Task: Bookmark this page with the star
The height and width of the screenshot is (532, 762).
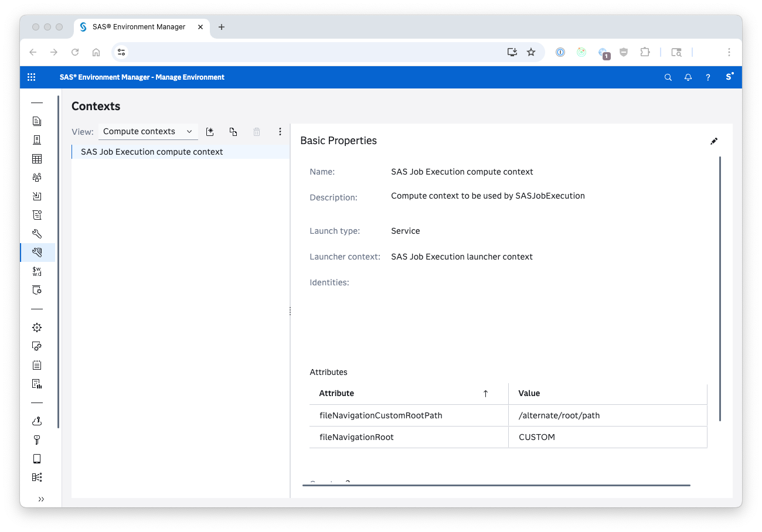Action: 531,52
